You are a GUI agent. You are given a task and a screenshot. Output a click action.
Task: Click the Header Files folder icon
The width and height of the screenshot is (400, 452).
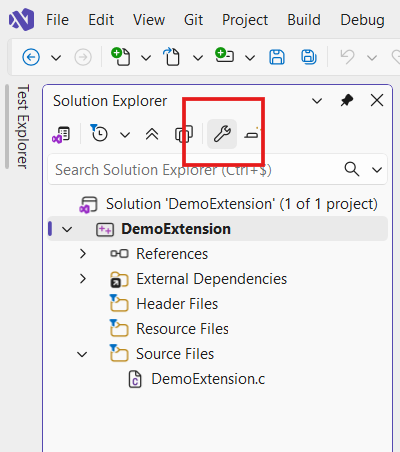pos(119,303)
